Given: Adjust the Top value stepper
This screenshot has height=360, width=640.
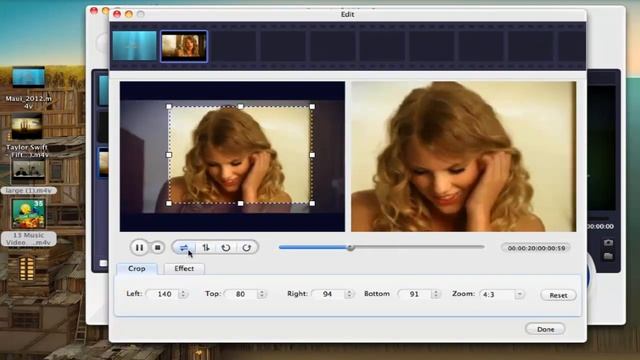Looking at the screenshot, I should [x=262, y=294].
